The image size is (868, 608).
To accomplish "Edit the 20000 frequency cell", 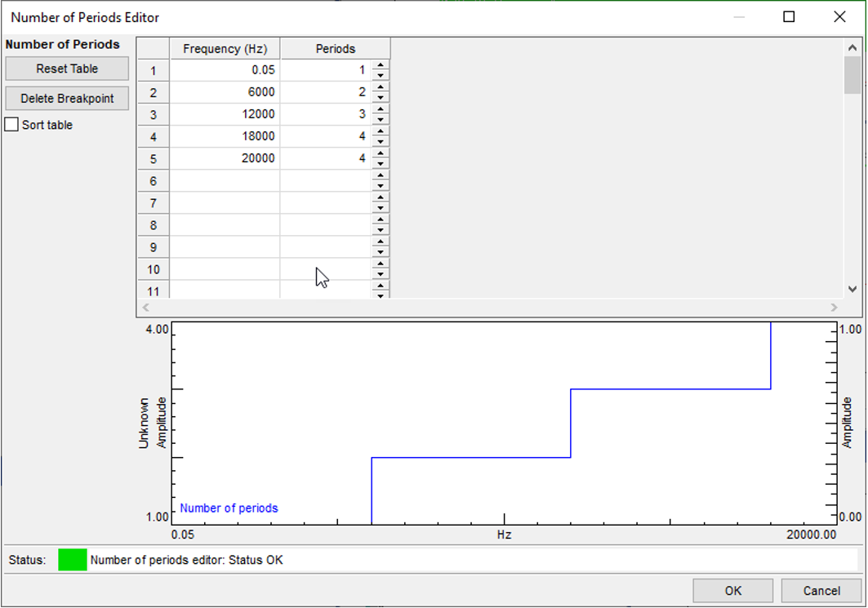I will coord(225,159).
